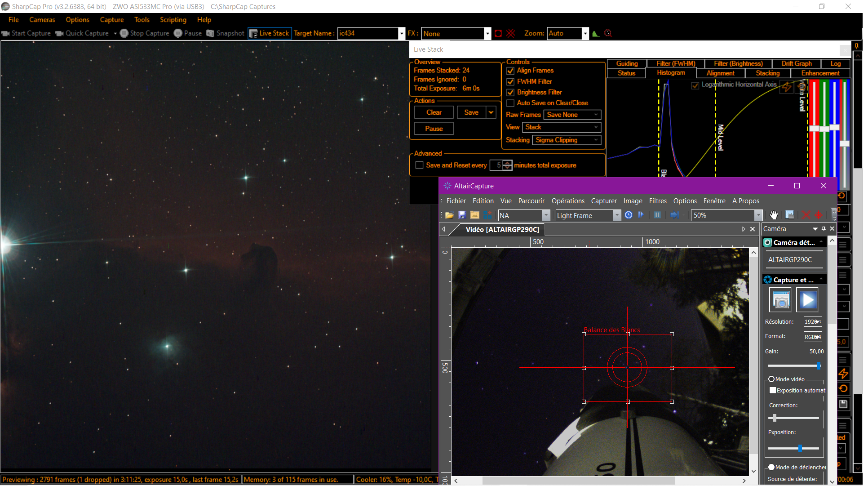Screen dimensions: 868x490
Task: Open the Raw Frames Save None dropdown
Action: click(572, 115)
